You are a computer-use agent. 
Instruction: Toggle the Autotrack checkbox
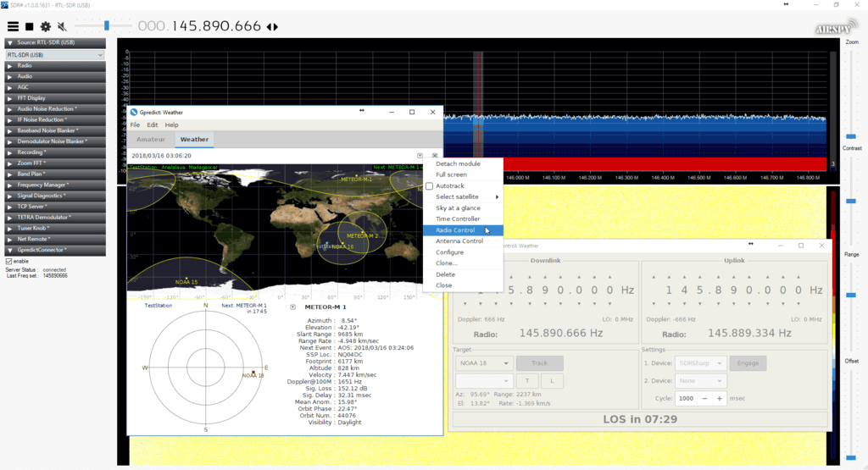[430, 185]
